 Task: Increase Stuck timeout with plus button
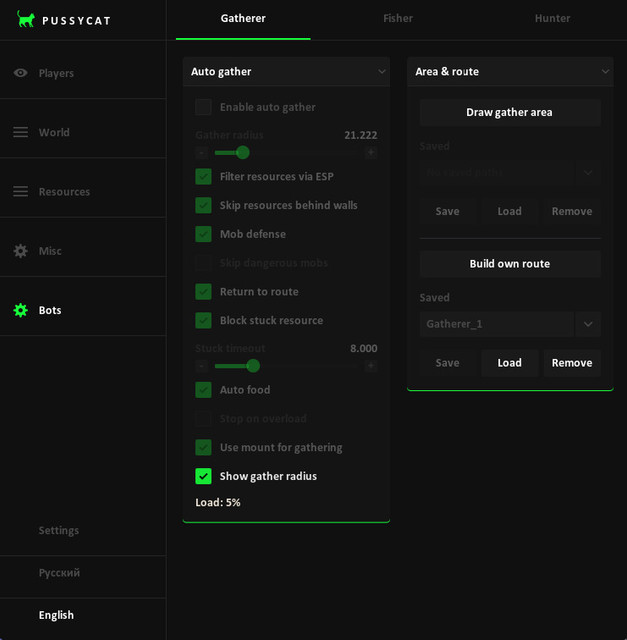371,366
